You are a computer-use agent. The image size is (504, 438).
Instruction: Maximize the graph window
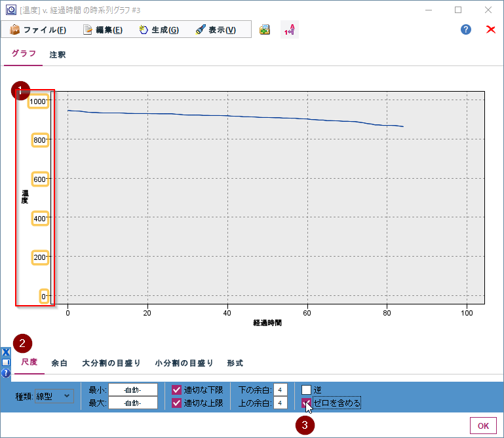[458, 10]
